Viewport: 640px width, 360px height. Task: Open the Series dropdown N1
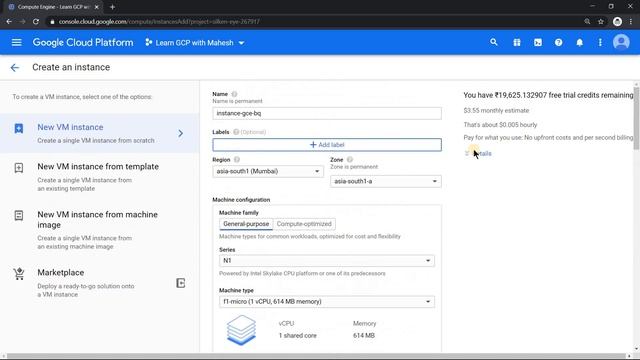coord(327,260)
